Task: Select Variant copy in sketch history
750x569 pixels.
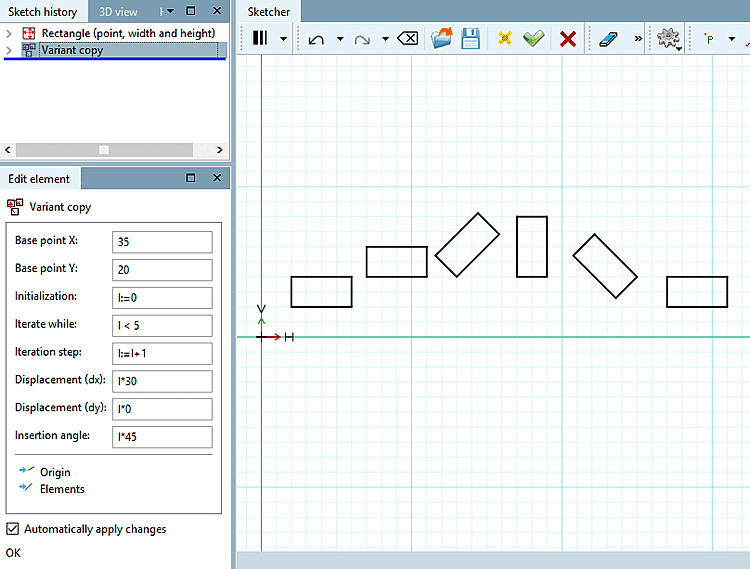Action: coord(72,50)
